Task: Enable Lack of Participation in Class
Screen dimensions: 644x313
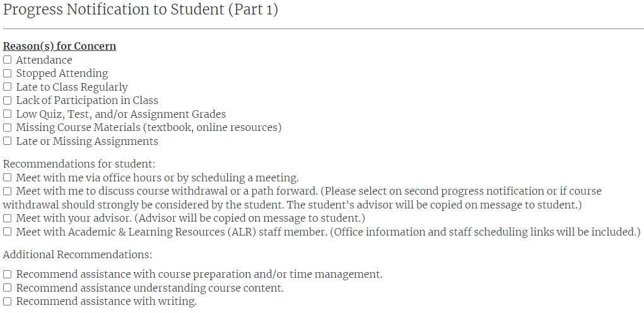Action: click(8, 101)
